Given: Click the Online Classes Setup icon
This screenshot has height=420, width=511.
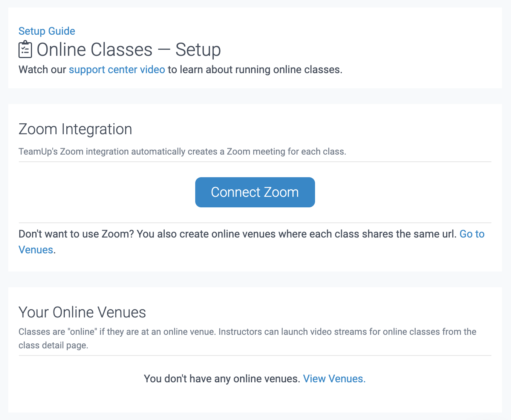Looking at the screenshot, I should 25,49.
